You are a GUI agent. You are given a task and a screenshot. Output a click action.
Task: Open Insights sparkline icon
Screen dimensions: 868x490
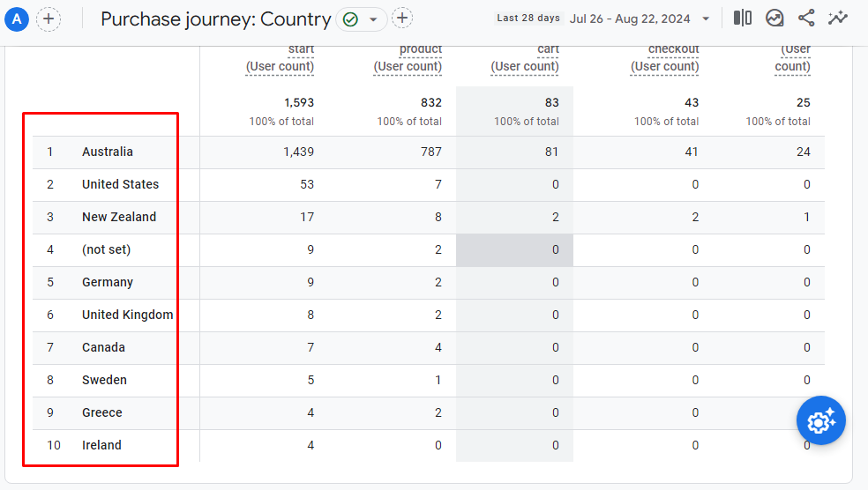click(x=838, y=19)
